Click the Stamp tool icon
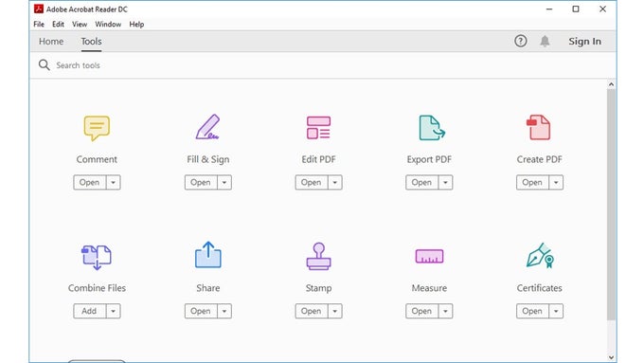644x363 pixels. [x=318, y=256]
